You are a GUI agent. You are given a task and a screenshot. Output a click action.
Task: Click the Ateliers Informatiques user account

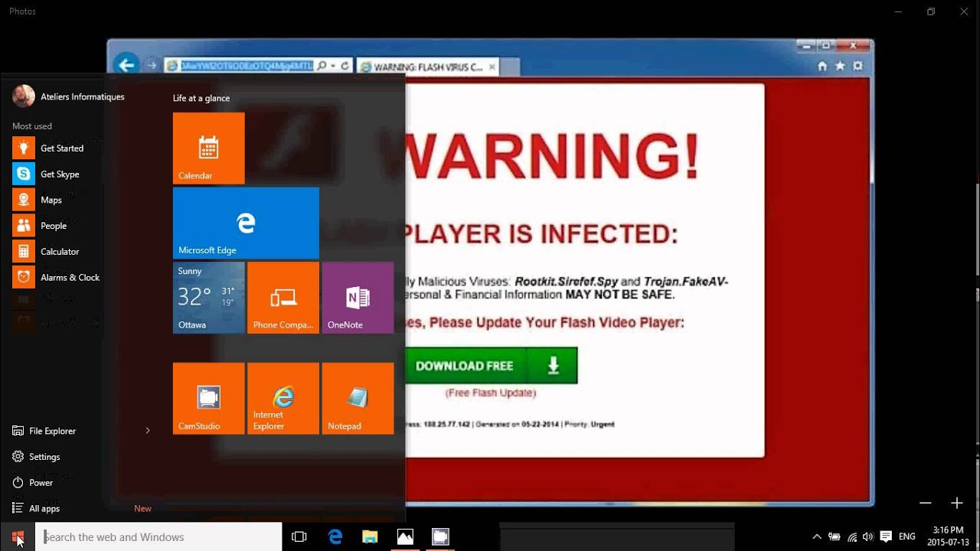(68, 96)
